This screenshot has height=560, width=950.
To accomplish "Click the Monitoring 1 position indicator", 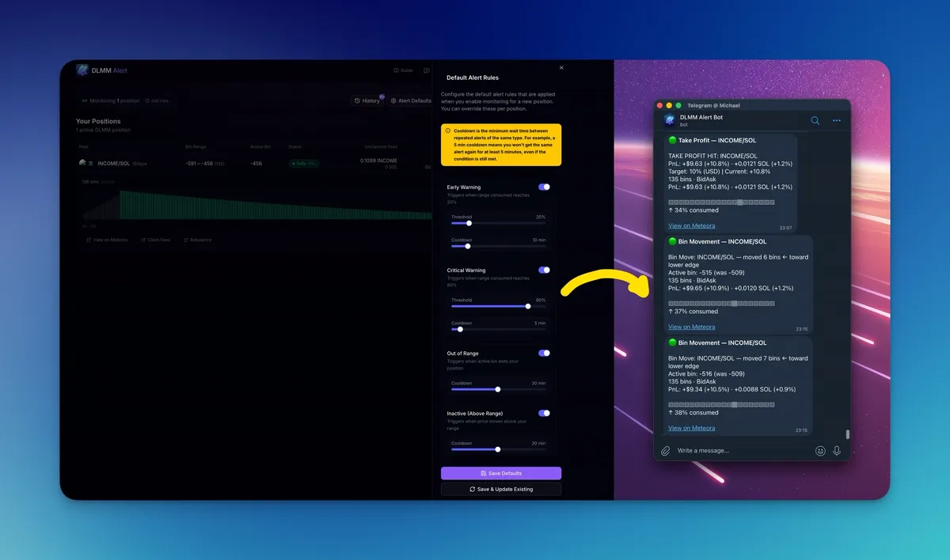I will click(x=111, y=100).
